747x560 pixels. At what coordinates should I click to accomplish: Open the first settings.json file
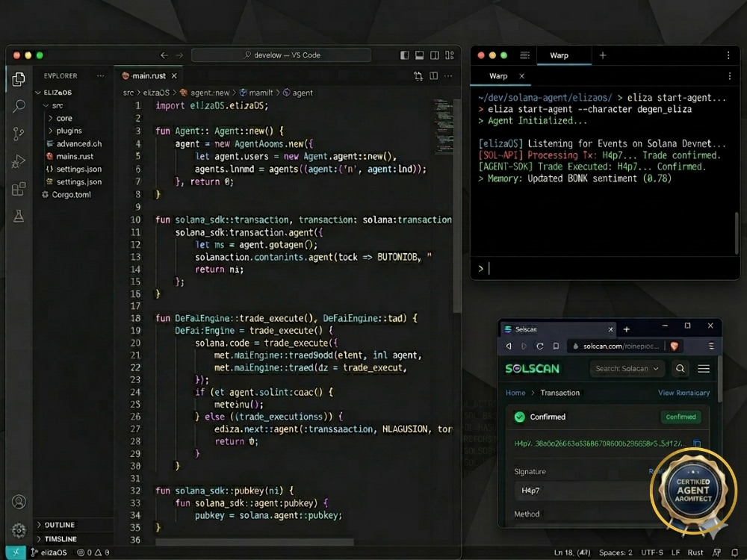pyautogui.click(x=74, y=169)
